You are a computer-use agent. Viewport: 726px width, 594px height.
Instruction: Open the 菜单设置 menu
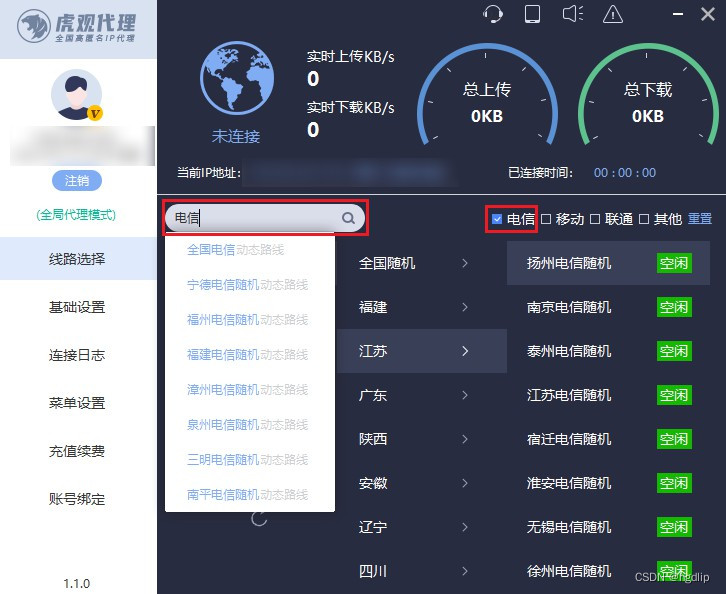(78, 403)
